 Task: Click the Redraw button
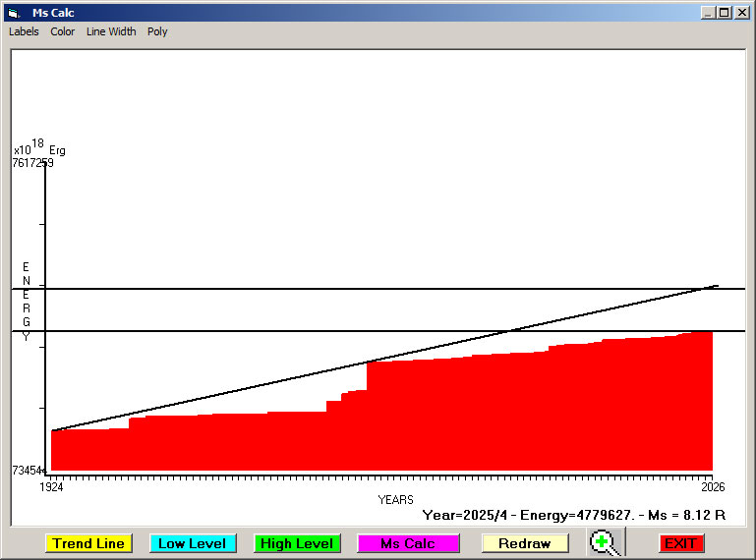pos(525,543)
